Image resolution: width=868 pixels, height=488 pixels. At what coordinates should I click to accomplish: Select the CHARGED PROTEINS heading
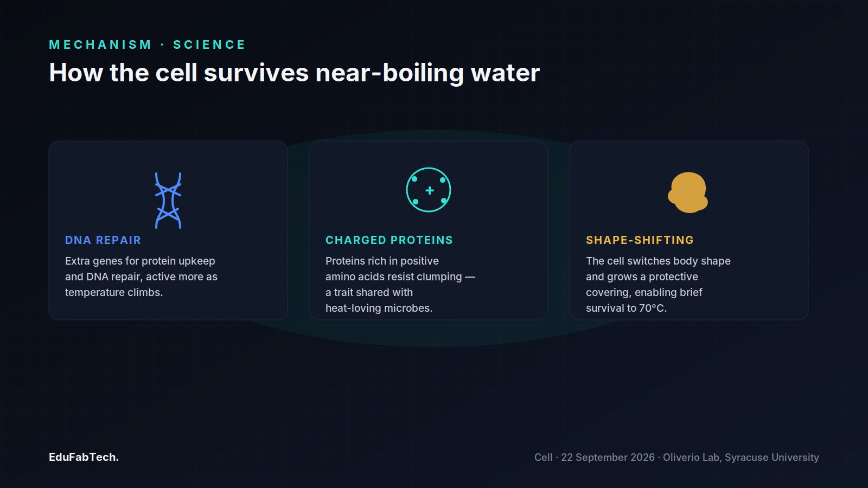pos(389,240)
